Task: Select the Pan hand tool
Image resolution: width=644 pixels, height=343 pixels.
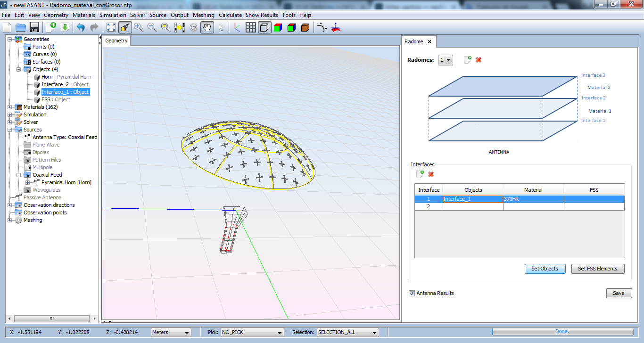Action: pos(206,27)
